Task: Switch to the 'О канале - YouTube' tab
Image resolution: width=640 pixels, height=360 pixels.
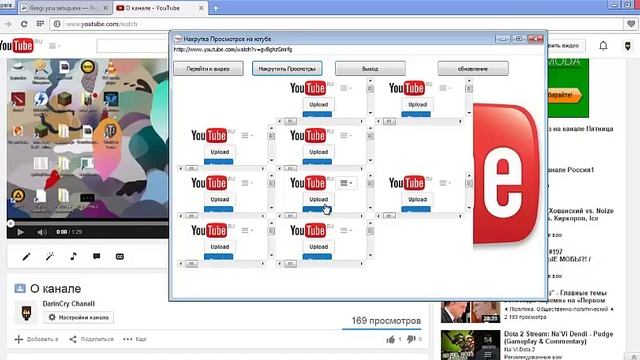Action: (160, 8)
